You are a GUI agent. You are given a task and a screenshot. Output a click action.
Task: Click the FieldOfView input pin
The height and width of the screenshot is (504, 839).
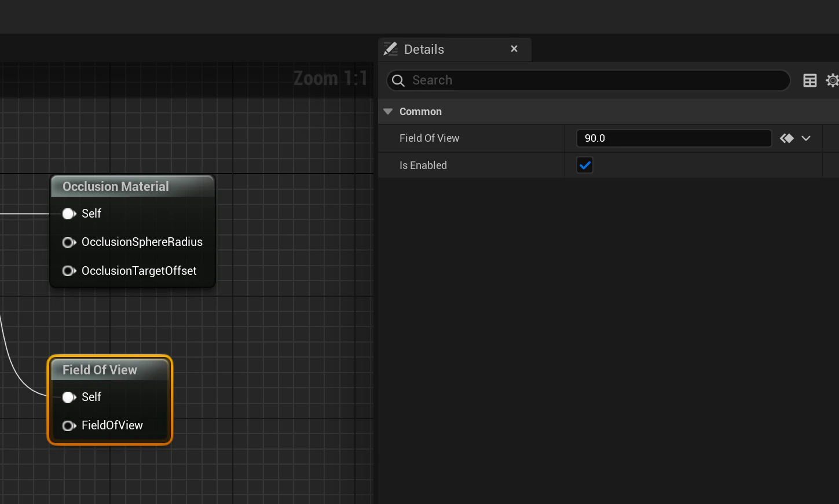[69, 425]
